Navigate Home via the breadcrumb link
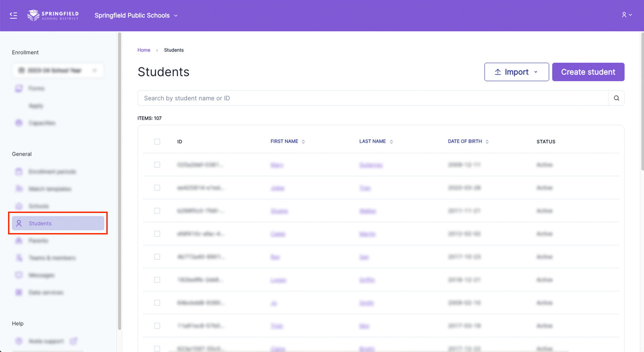The image size is (644, 352). (x=144, y=50)
